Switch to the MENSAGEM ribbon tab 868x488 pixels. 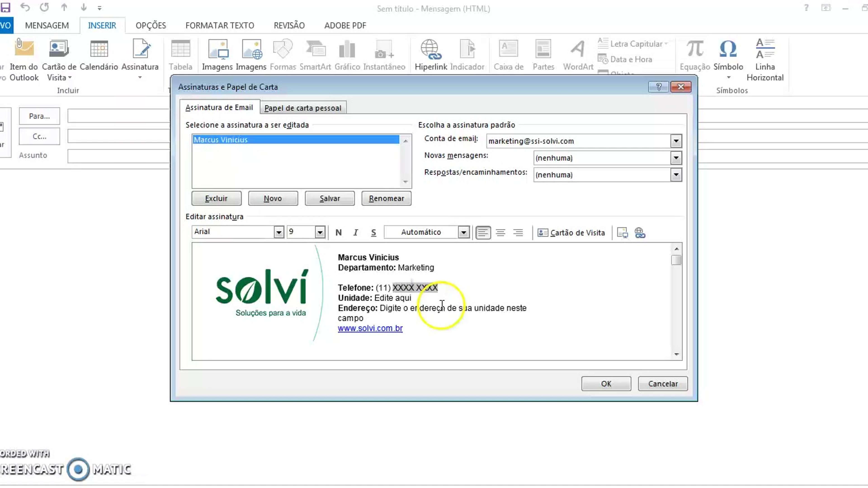pyautogui.click(x=47, y=26)
